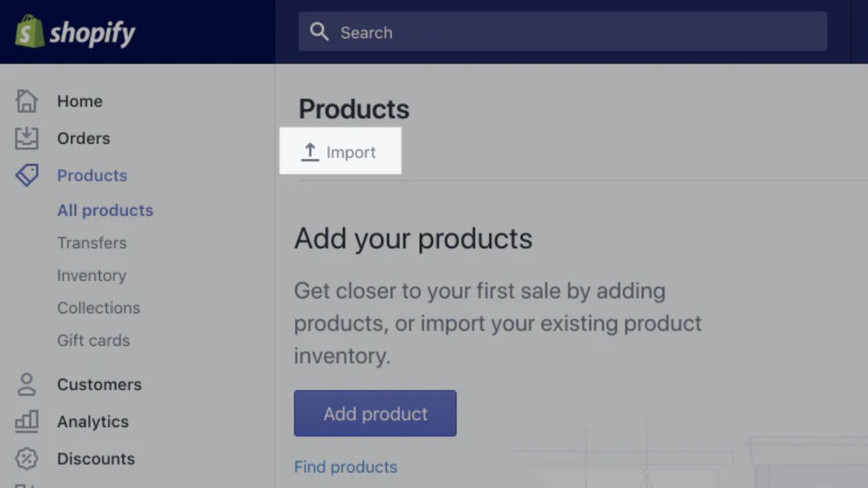Screen dimensions: 868x488
Task: Click the Add product button
Action: [x=375, y=413]
